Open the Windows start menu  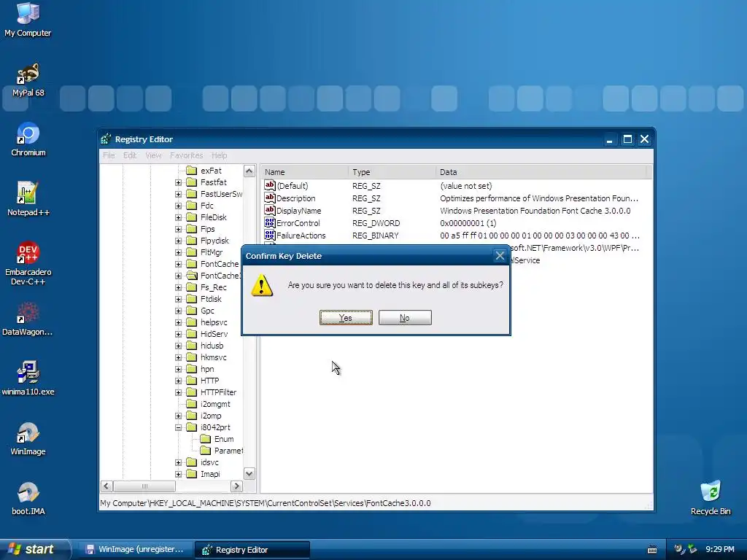(35, 550)
